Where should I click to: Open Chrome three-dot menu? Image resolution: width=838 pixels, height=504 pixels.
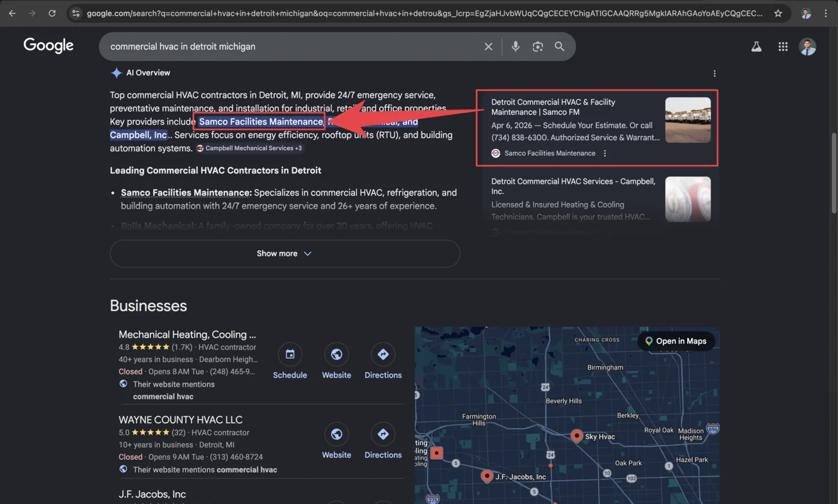pyautogui.click(x=825, y=13)
